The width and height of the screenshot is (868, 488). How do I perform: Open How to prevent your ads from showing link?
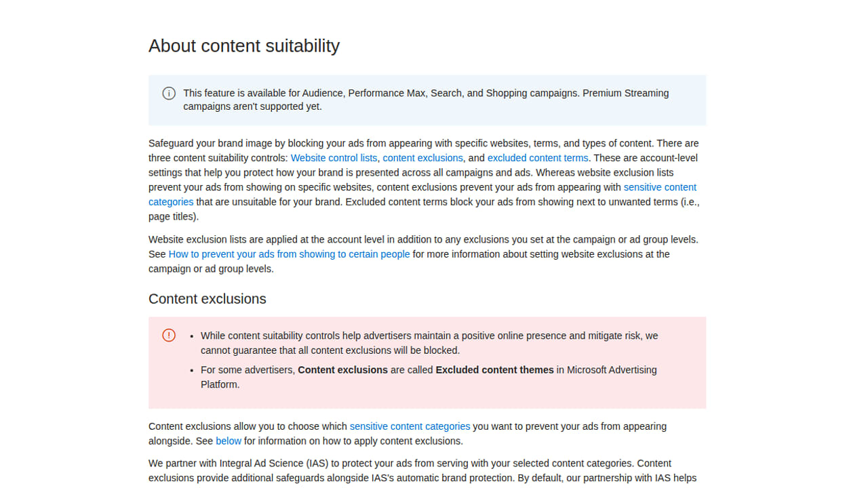click(x=289, y=254)
